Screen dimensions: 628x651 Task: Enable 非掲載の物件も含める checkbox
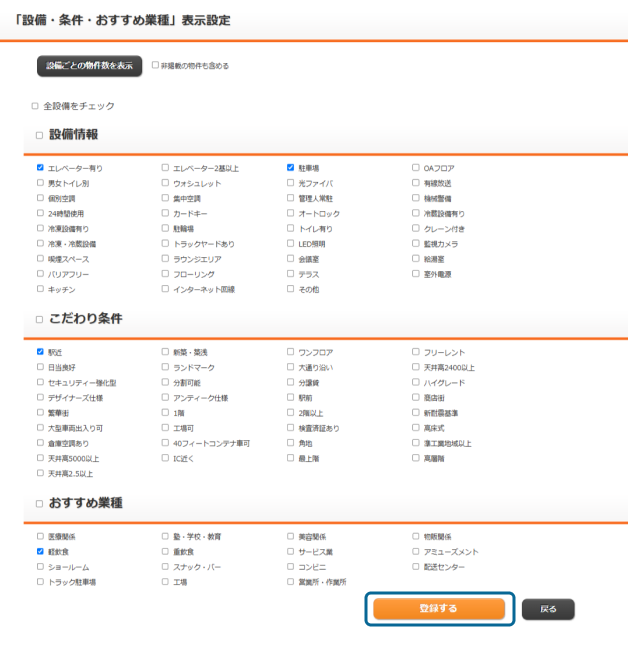[155, 66]
